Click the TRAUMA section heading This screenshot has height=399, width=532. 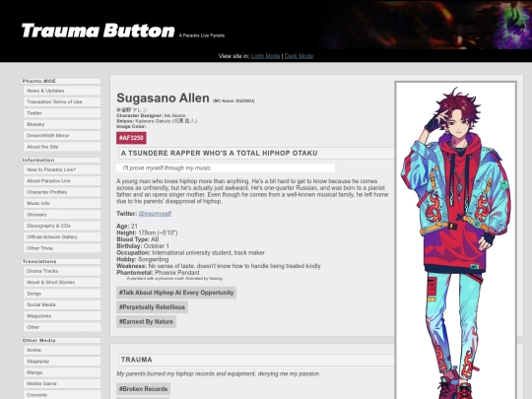(x=137, y=360)
